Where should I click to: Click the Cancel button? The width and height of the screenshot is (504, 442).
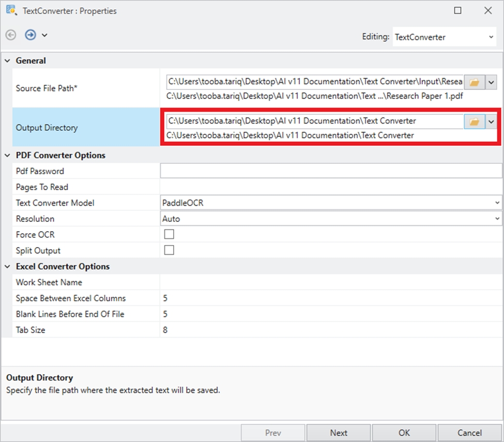coord(469,433)
